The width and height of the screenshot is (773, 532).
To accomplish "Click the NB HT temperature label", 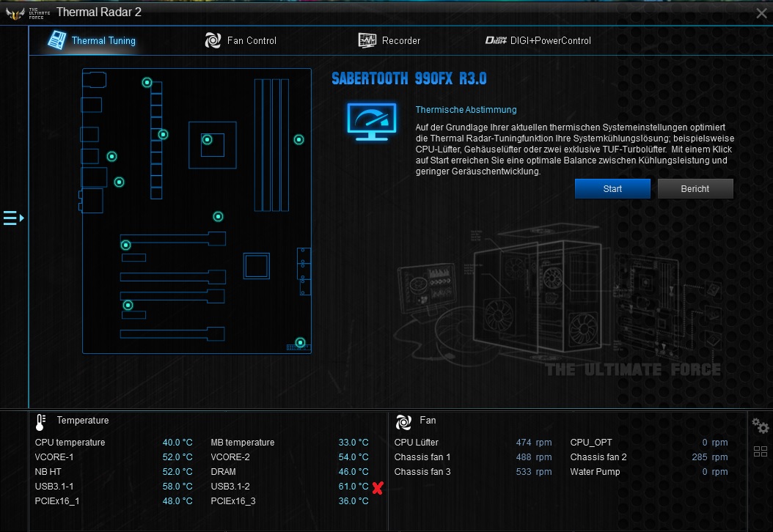I will pyautogui.click(x=48, y=471).
